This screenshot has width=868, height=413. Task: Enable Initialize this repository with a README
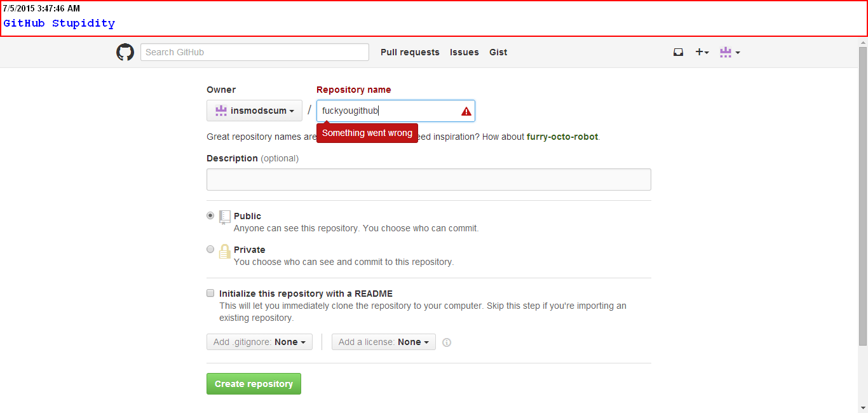point(210,293)
